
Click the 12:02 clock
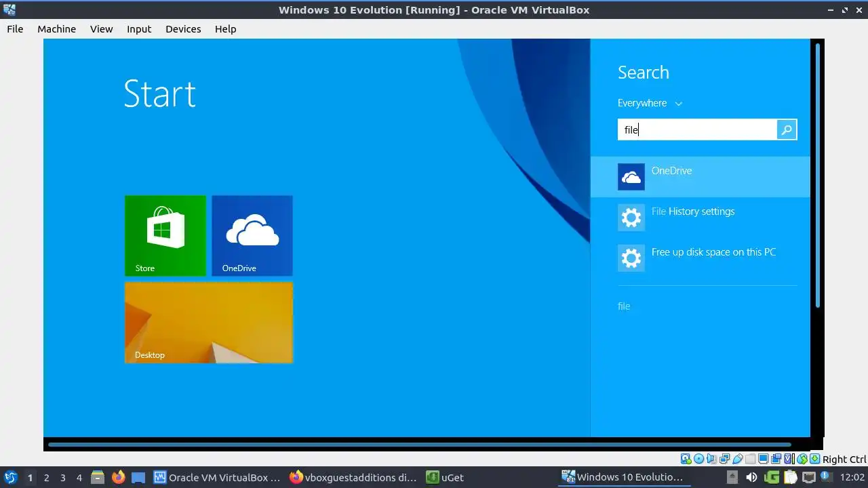(x=852, y=477)
